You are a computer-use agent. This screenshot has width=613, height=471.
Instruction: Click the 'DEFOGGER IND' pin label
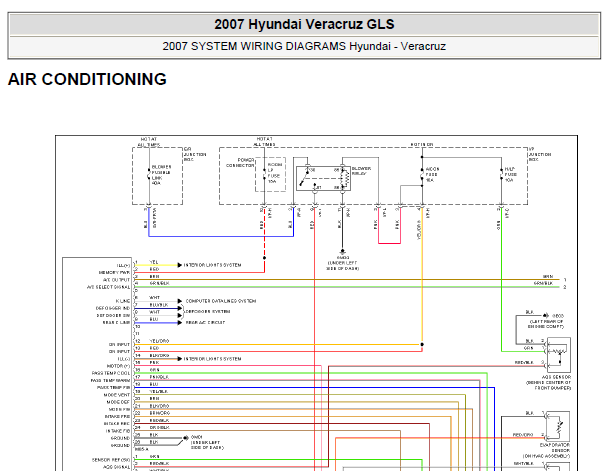tap(113, 308)
